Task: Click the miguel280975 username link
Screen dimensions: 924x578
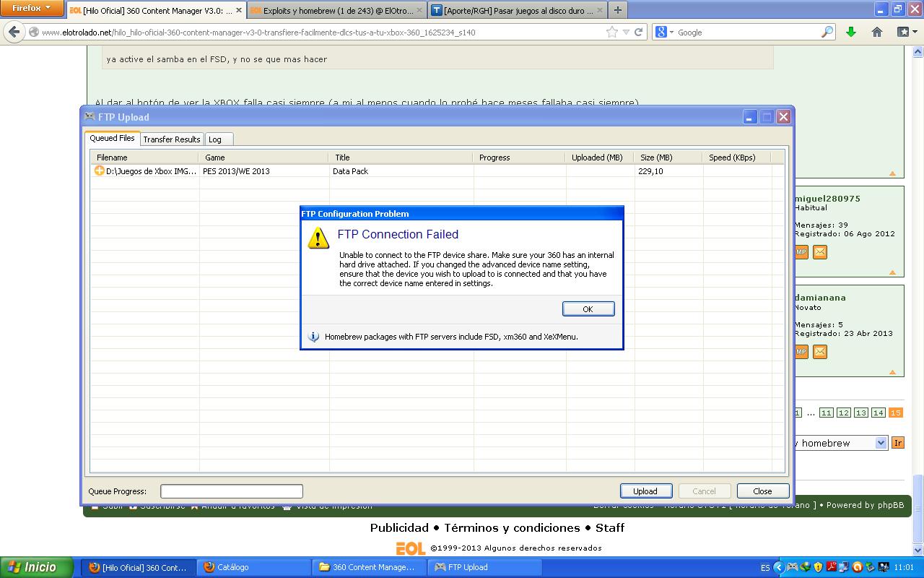Action: pyautogui.click(x=827, y=199)
